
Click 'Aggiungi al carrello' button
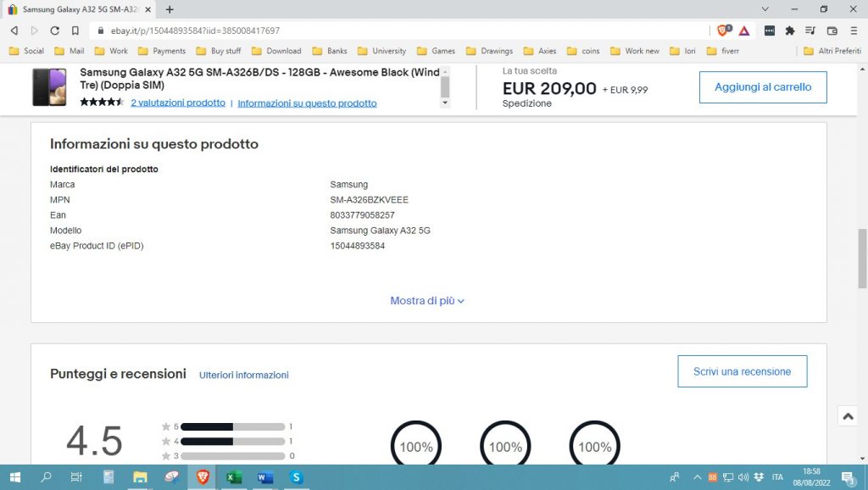pos(762,87)
